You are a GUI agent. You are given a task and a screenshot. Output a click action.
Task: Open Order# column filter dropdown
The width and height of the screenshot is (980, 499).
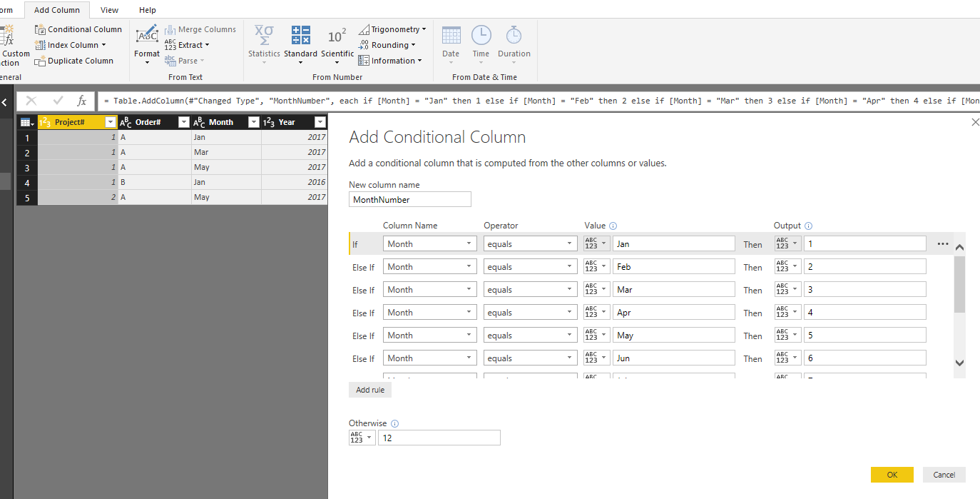point(183,122)
